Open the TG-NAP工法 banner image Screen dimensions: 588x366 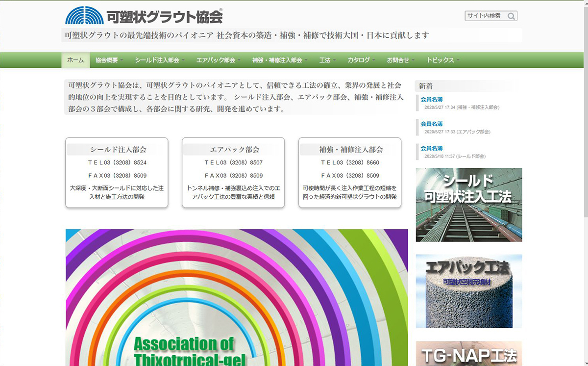tap(469, 354)
